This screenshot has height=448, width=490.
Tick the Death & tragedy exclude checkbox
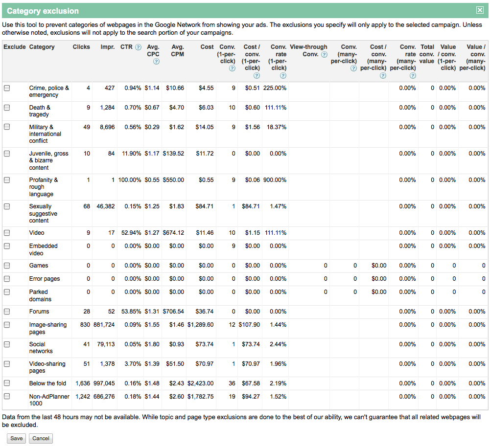pyautogui.click(x=7, y=108)
